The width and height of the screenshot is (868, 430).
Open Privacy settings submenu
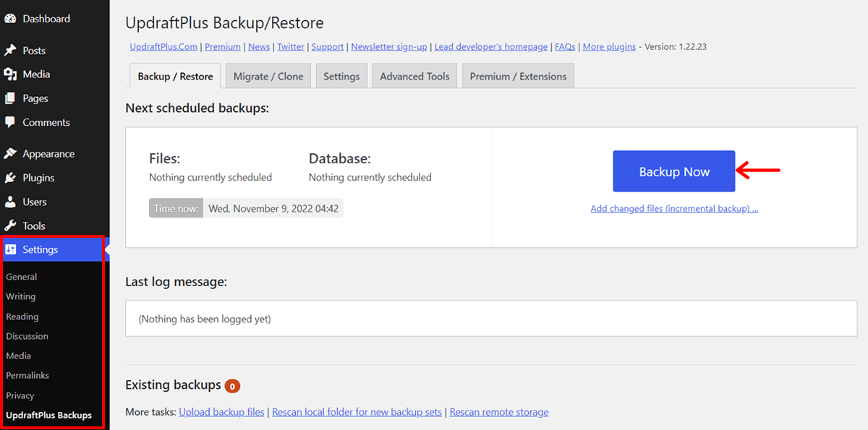[20, 395]
